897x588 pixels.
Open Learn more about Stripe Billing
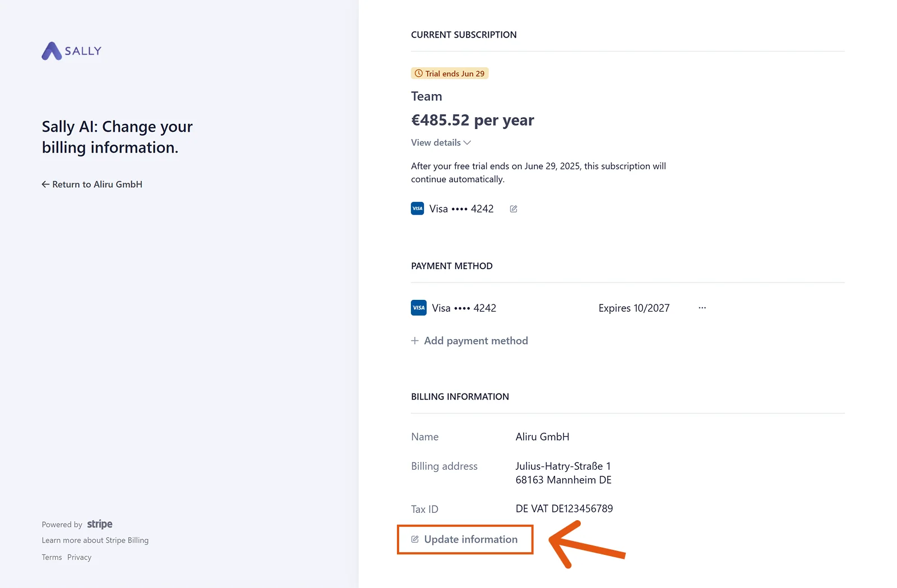pos(95,540)
